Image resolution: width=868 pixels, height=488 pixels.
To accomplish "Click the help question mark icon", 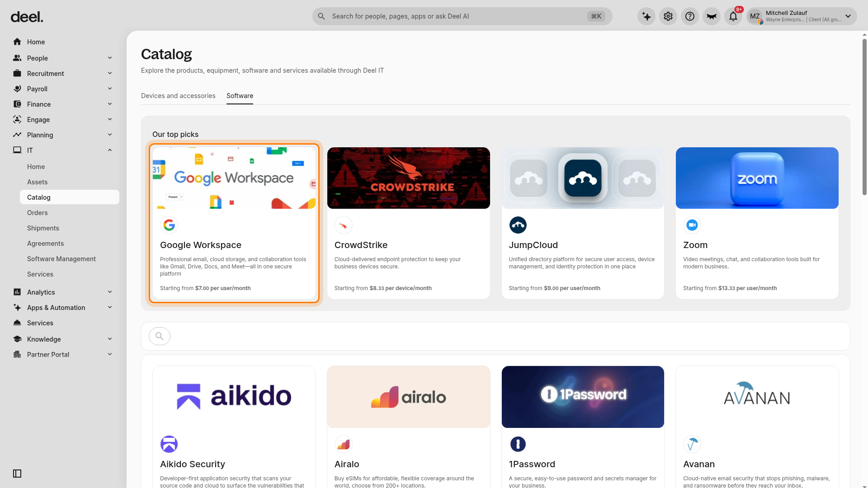I will coord(690,16).
